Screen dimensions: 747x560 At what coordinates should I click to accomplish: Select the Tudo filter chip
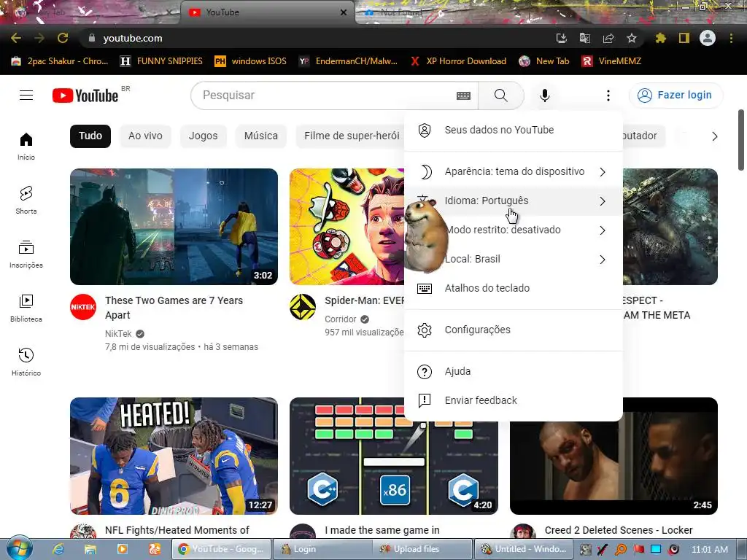[x=90, y=136]
